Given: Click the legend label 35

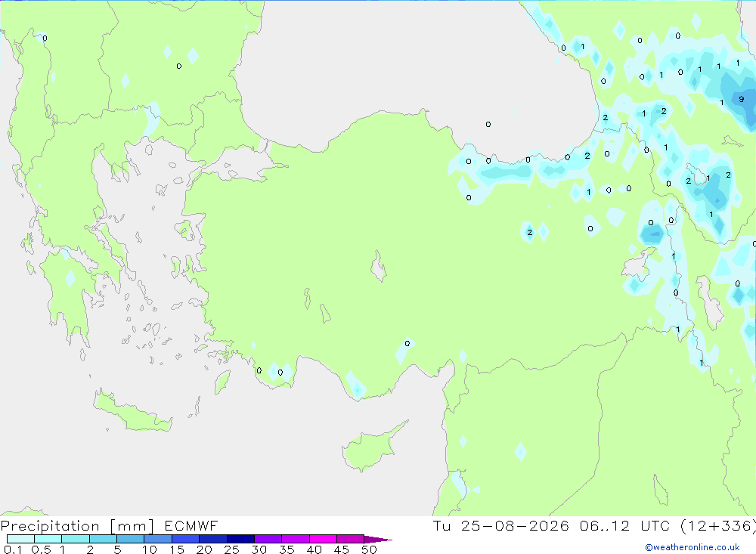Looking at the screenshot, I should pyautogui.click(x=287, y=549).
